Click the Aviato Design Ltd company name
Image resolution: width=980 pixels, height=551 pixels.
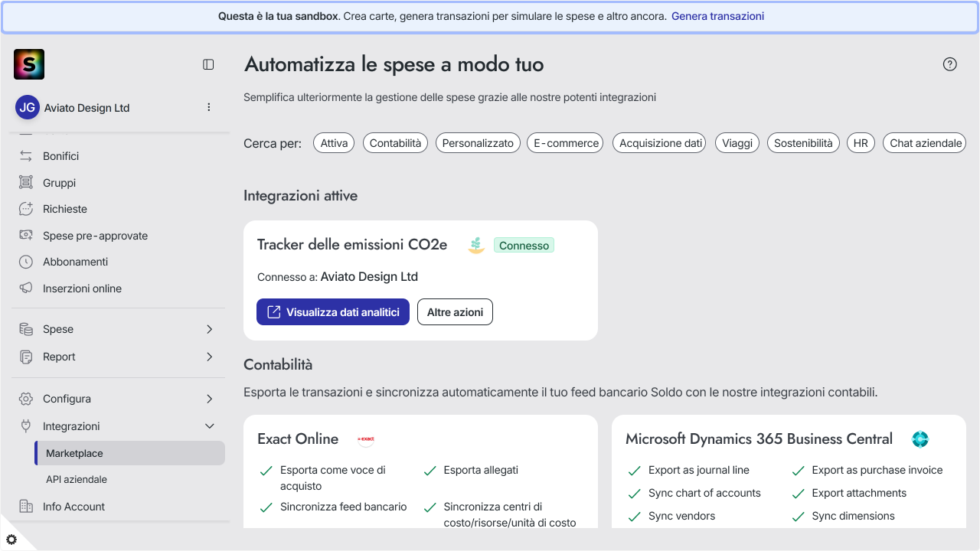pos(87,108)
